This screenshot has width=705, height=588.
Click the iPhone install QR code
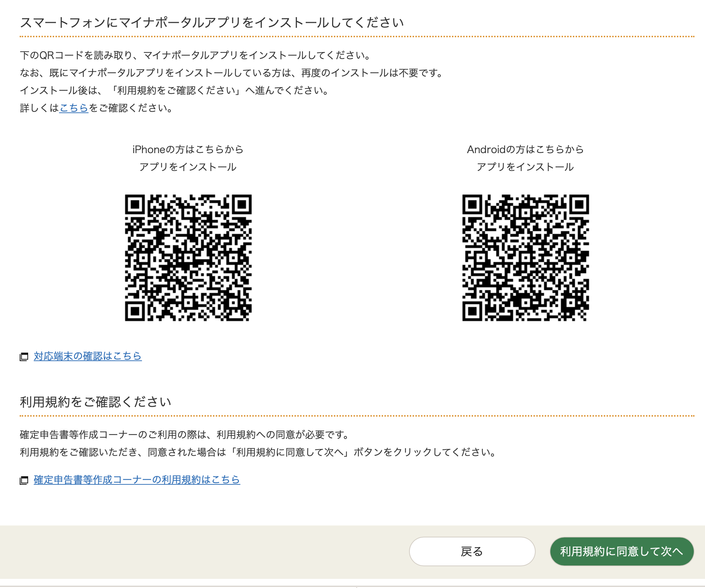pos(188,257)
